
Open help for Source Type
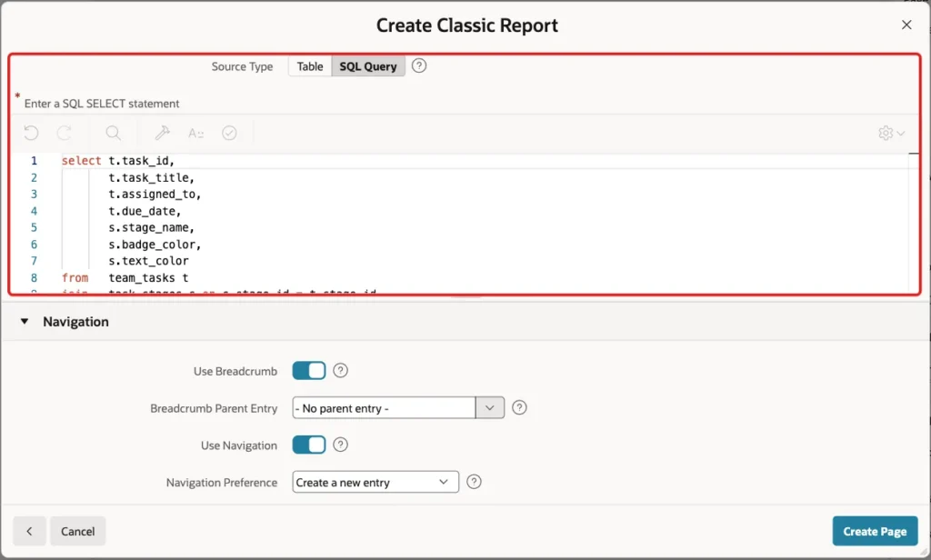[x=419, y=66]
